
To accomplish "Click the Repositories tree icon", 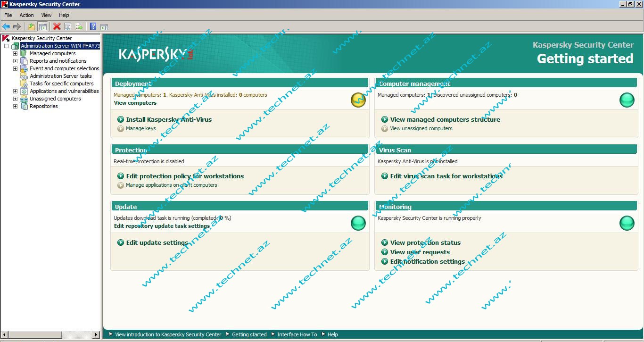I will click(24, 106).
